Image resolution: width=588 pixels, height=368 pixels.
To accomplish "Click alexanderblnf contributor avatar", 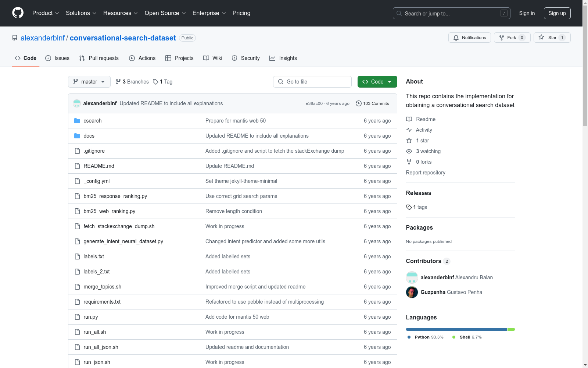I will pos(412,277).
